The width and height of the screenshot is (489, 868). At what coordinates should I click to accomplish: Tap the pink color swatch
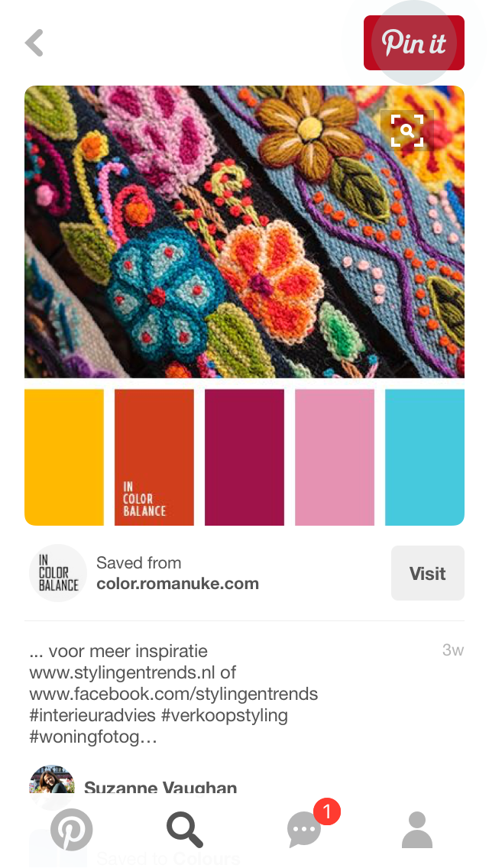point(335,457)
